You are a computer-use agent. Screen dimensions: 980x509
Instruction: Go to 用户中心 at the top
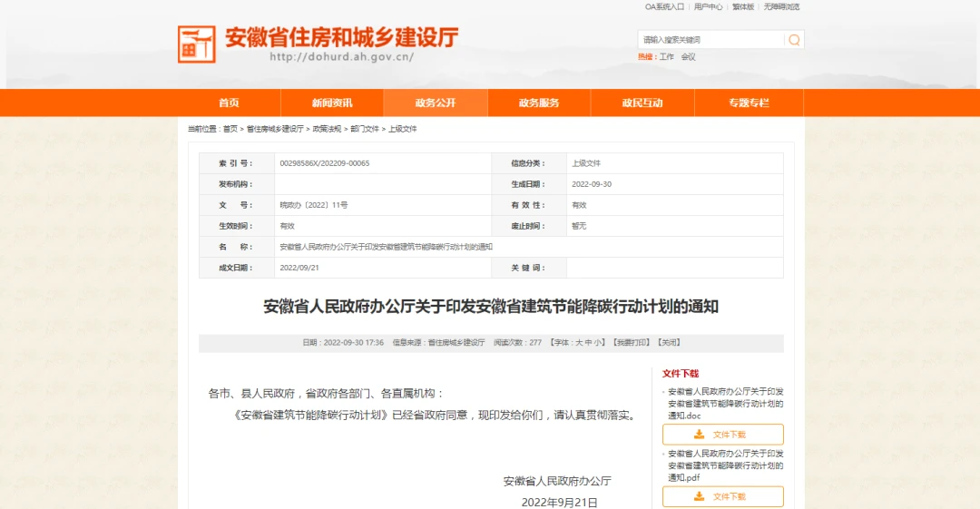708,7
